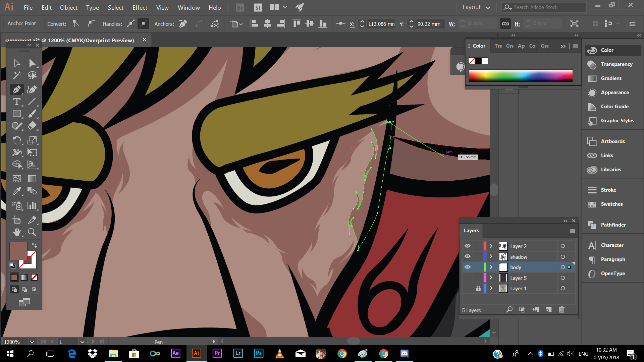Open the Layout workspace dropdown
This screenshot has width=644, height=362.
pyautogui.click(x=476, y=7)
